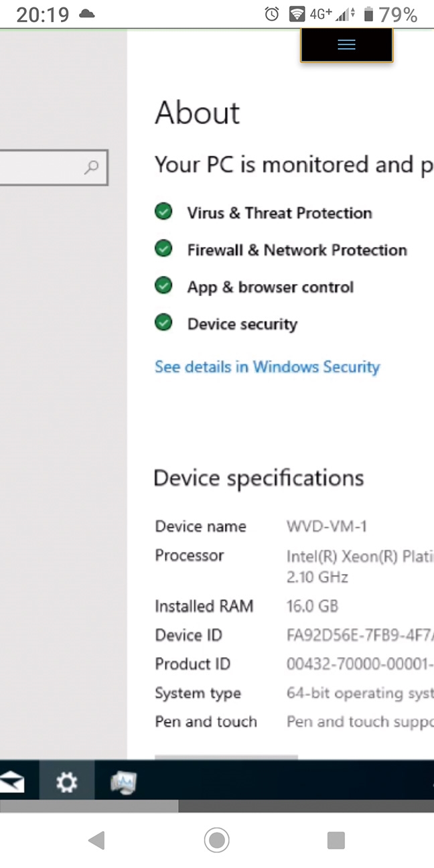Click the About page heading
Screen dimensions: 434x868
(x=197, y=113)
